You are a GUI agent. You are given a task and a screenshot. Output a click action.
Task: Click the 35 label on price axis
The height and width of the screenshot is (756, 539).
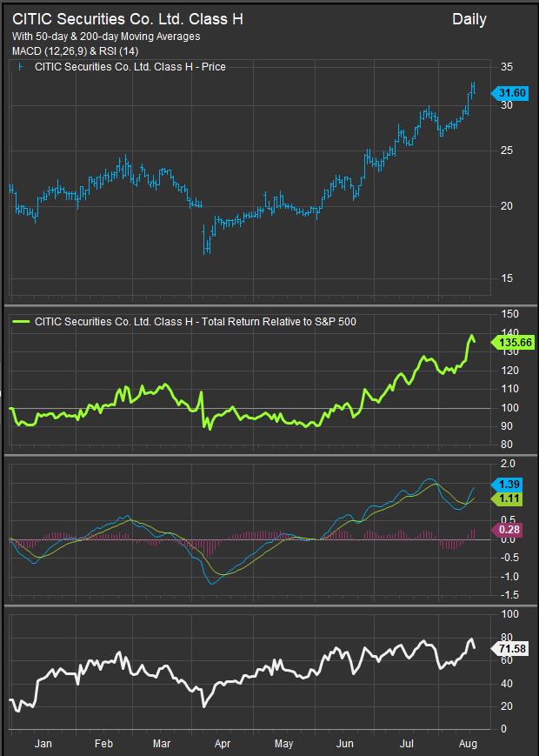pyautogui.click(x=506, y=67)
